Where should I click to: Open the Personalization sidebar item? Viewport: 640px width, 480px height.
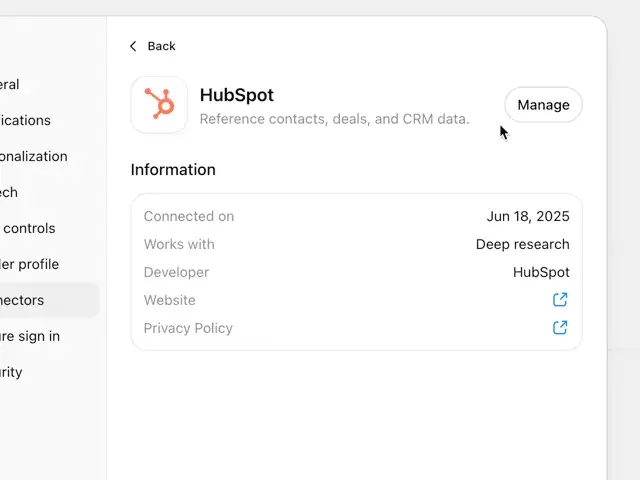tap(34, 156)
